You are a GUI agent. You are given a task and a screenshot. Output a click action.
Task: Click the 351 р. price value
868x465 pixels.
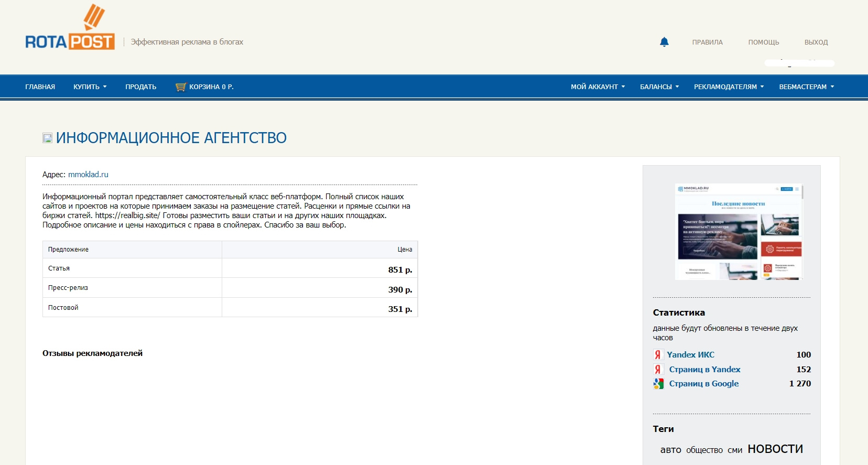[400, 309]
